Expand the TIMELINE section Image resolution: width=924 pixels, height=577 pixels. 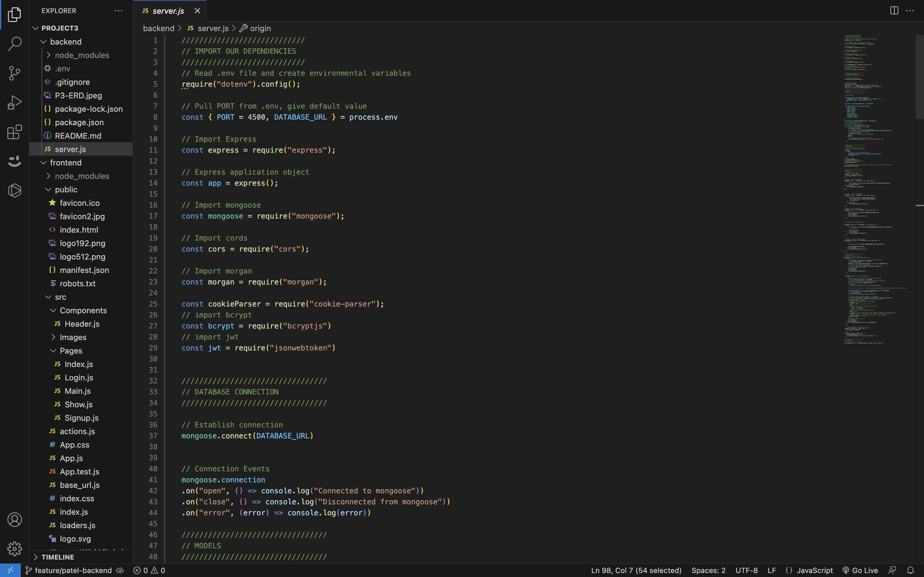[x=57, y=557]
